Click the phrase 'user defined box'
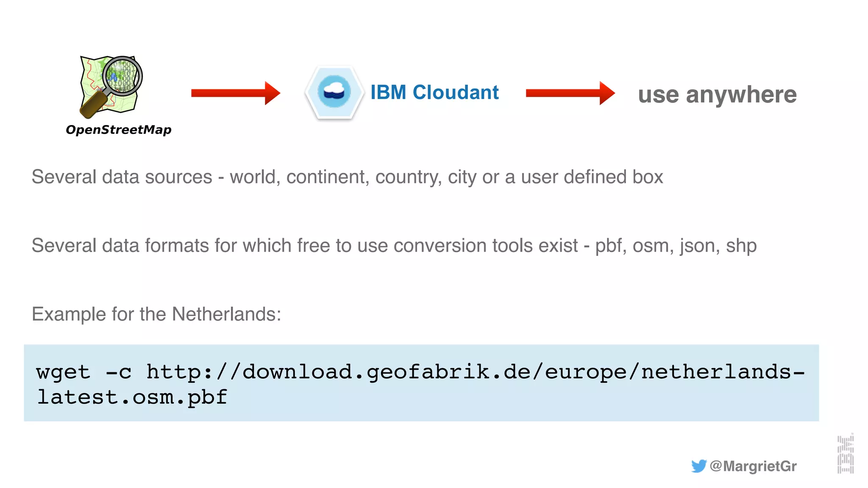This screenshot has width=868, height=488. pyautogui.click(x=592, y=177)
